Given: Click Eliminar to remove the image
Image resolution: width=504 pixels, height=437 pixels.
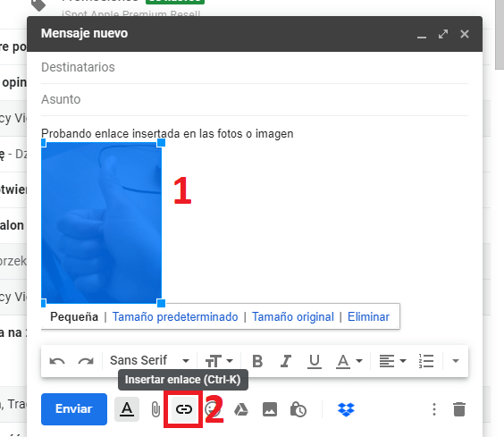Looking at the screenshot, I should coord(368,316).
